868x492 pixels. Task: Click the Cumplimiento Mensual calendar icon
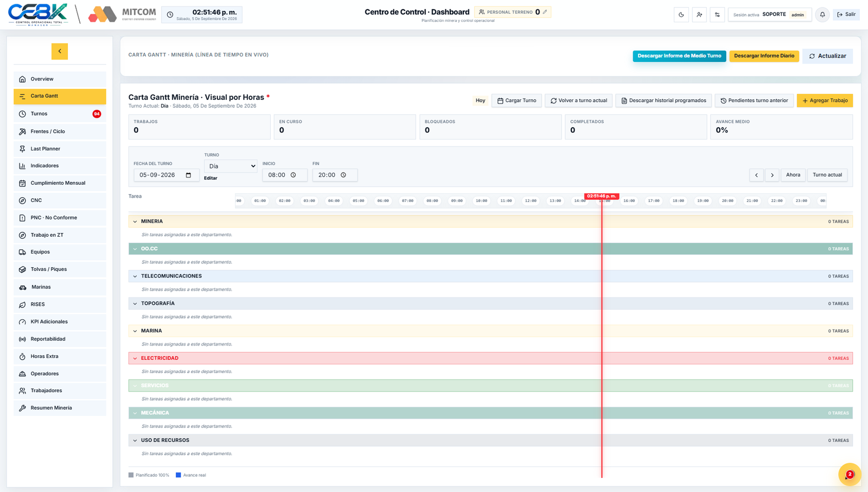click(x=22, y=183)
